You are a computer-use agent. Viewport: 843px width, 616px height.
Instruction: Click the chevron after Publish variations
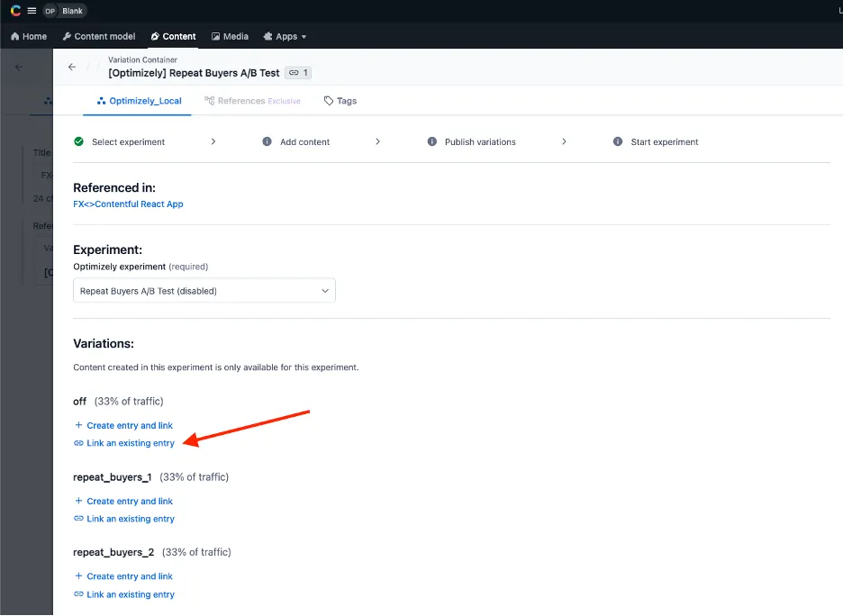pos(564,141)
